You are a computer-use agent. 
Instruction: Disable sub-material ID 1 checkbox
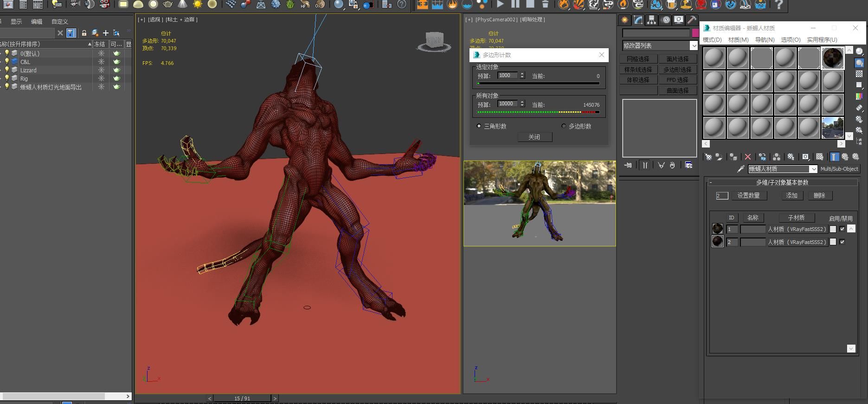pos(842,229)
